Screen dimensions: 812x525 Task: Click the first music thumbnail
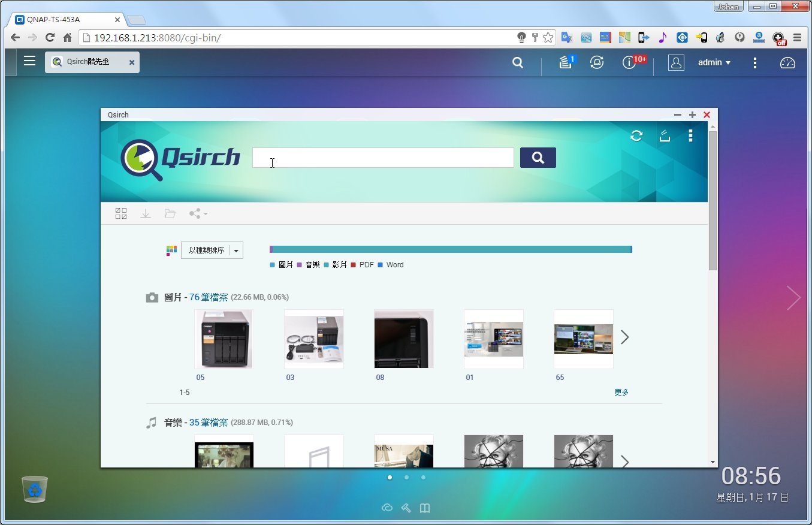(224, 451)
